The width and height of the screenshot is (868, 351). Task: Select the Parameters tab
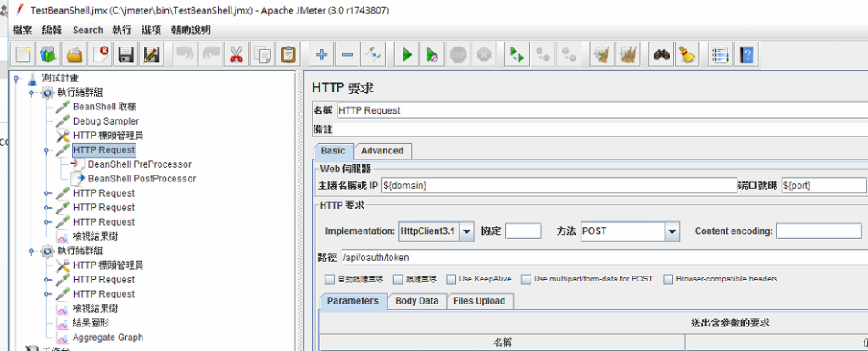[x=353, y=301]
